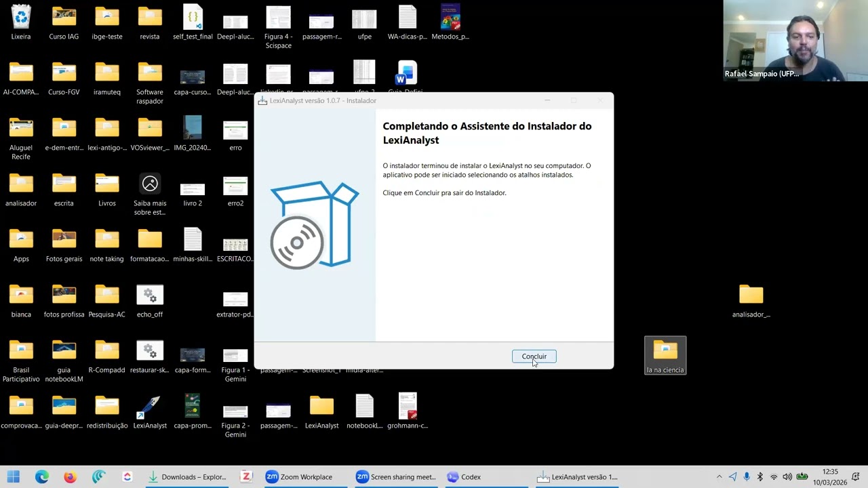The height and width of the screenshot is (488, 868).
Task: Select the Aluguel Recife folder
Action: pos(21,138)
